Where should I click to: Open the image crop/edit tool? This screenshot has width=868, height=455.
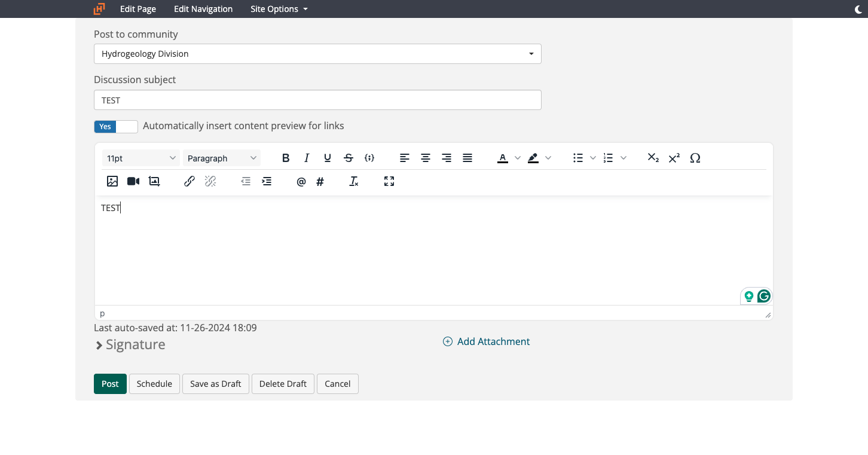tap(154, 181)
